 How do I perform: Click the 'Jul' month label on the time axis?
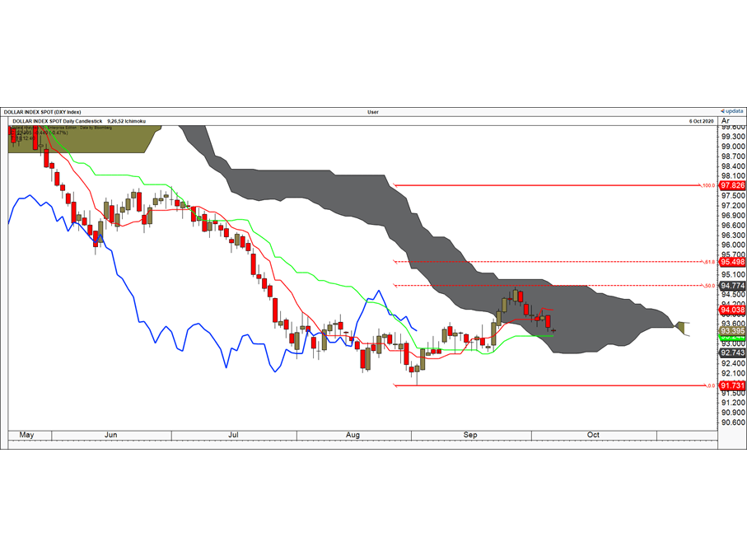coord(233,435)
